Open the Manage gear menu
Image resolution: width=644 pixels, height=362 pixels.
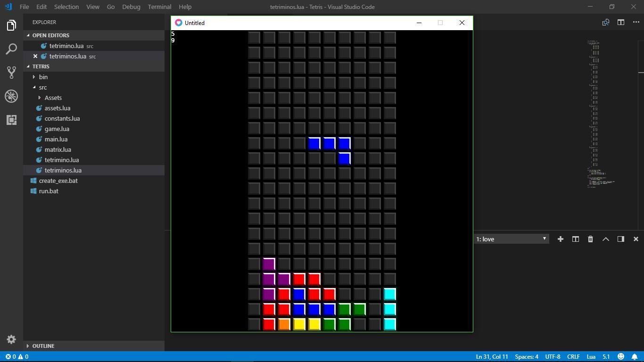[x=11, y=339]
